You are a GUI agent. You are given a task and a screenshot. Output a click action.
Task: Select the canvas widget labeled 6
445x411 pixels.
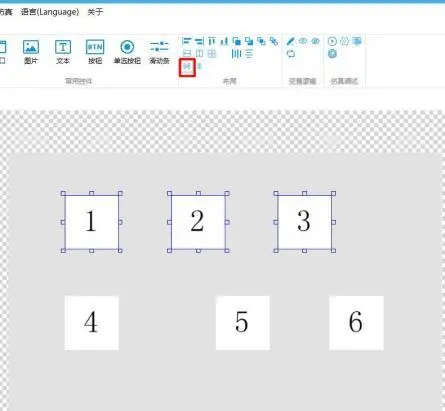coord(356,323)
